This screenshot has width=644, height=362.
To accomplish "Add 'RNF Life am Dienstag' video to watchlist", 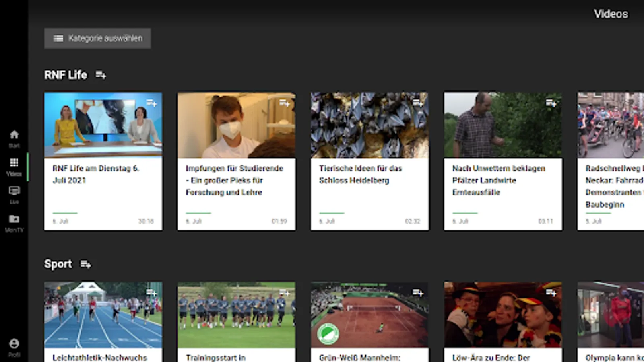I will click(x=151, y=103).
